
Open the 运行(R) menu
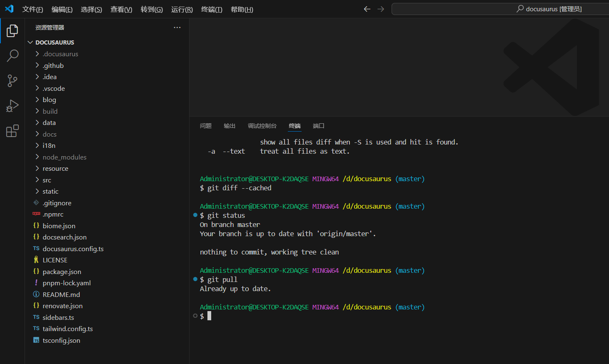pyautogui.click(x=182, y=9)
